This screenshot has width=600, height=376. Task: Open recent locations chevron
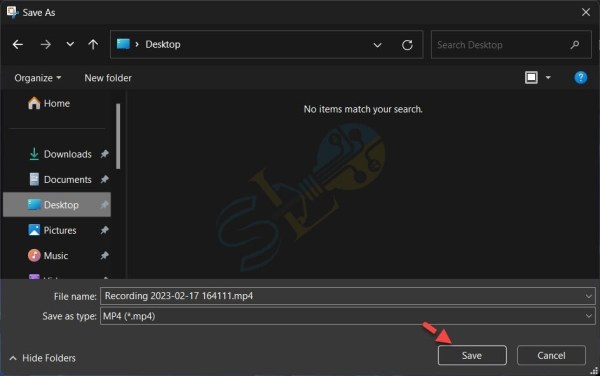click(x=70, y=44)
